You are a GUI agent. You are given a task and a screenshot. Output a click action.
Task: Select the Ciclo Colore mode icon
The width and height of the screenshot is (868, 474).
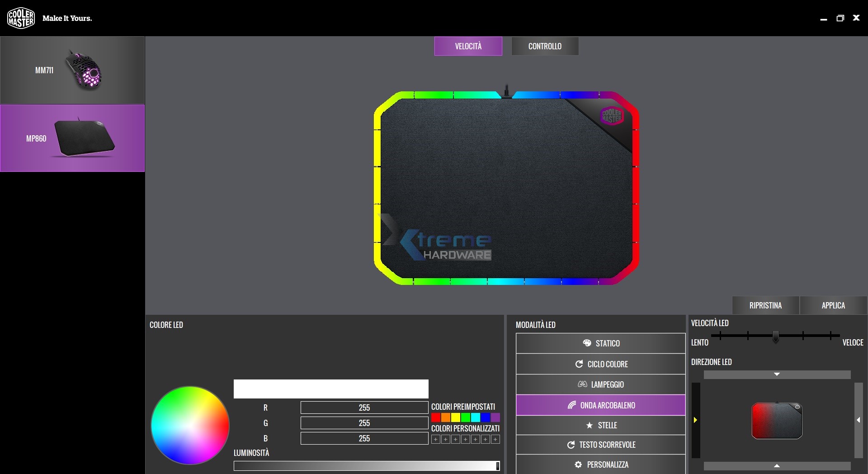click(580, 364)
